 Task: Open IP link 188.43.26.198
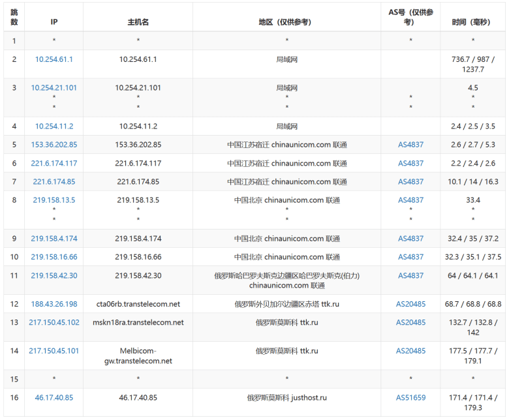click(54, 304)
